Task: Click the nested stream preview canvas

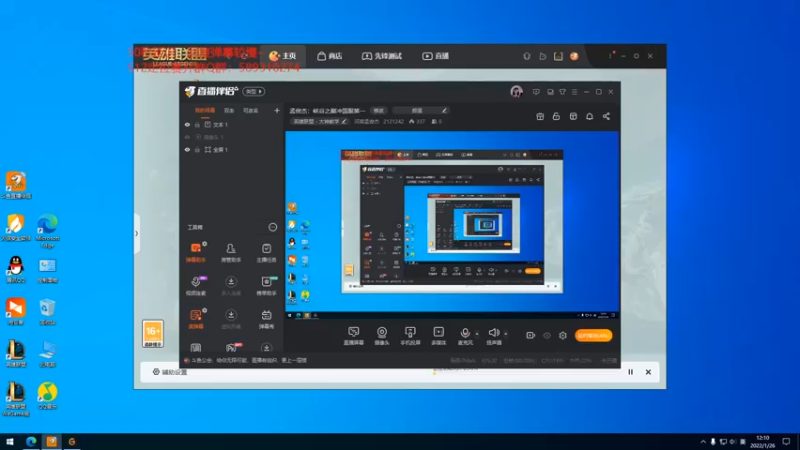Action: [x=452, y=225]
